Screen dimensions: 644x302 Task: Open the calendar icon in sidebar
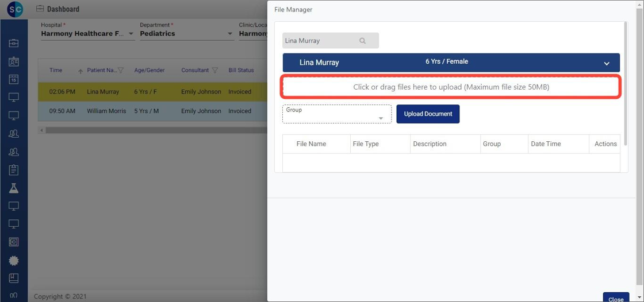[14, 80]
